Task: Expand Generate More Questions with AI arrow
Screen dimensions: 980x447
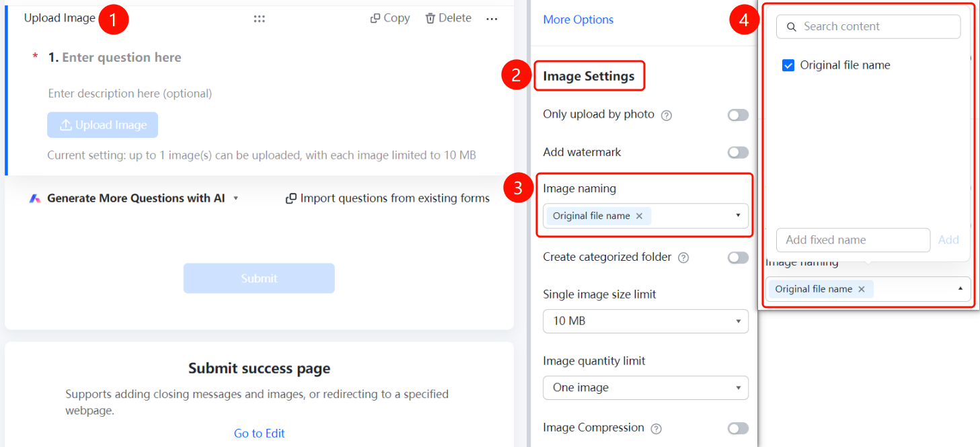Action: [x=235, y=199]
